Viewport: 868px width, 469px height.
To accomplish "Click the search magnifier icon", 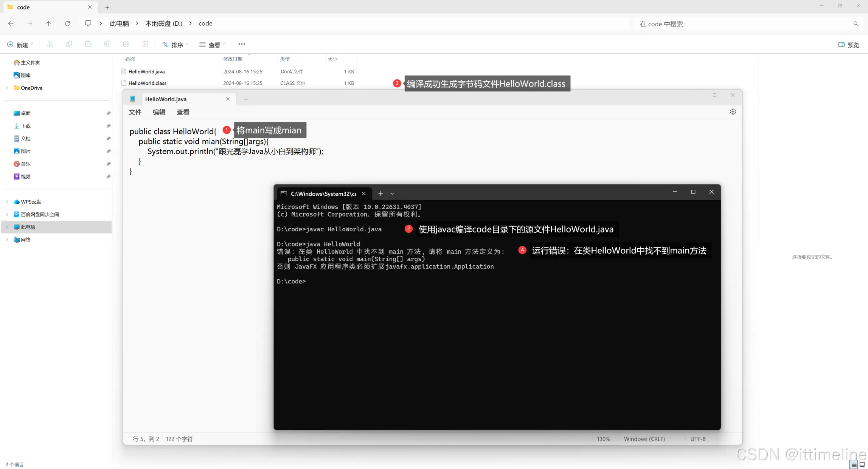I will pos(856,24).
